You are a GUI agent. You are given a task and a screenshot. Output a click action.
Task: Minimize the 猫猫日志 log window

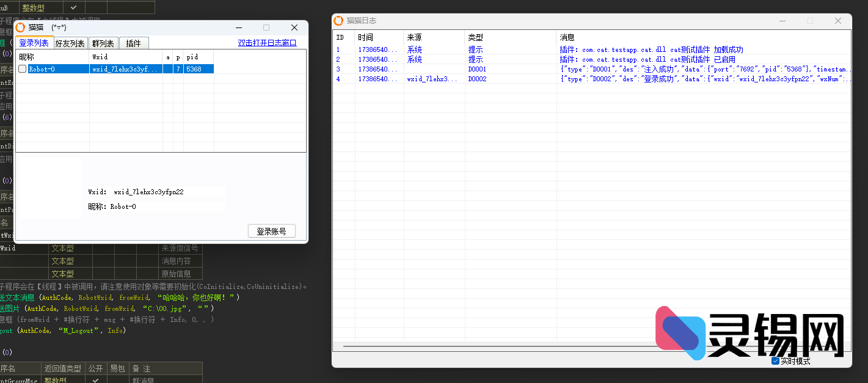pos(782,21)
